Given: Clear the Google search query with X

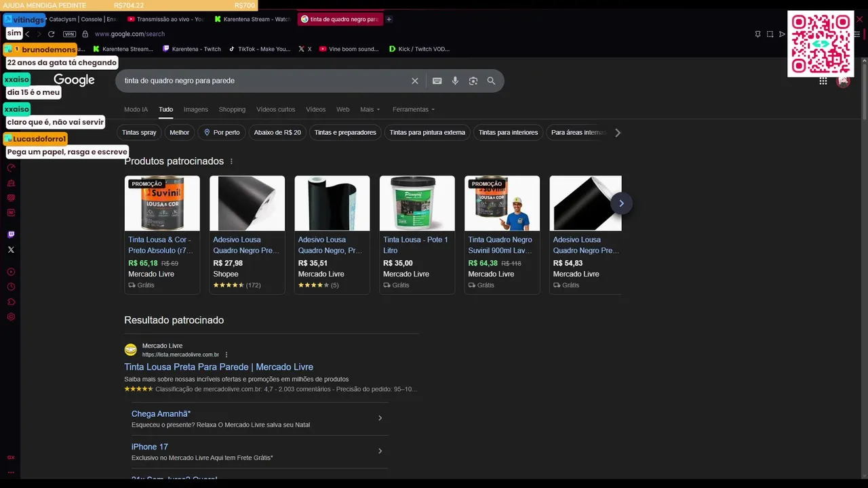Looking at the screenshot, I should (x=415, y=81).
